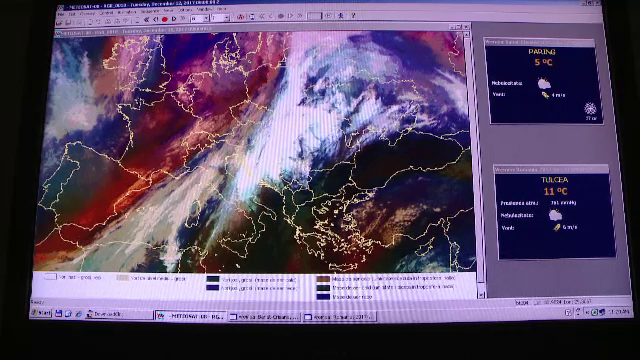Viewport: 640px width, 360px height.
Task: Open help via question mark toolbar icon
Action: [353, 16]
